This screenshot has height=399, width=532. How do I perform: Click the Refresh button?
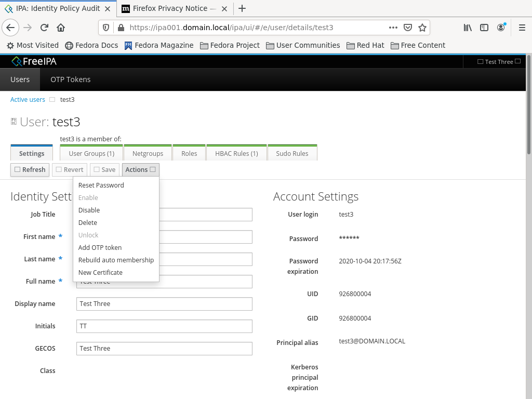pyautogui.click(x=30, y=170)
